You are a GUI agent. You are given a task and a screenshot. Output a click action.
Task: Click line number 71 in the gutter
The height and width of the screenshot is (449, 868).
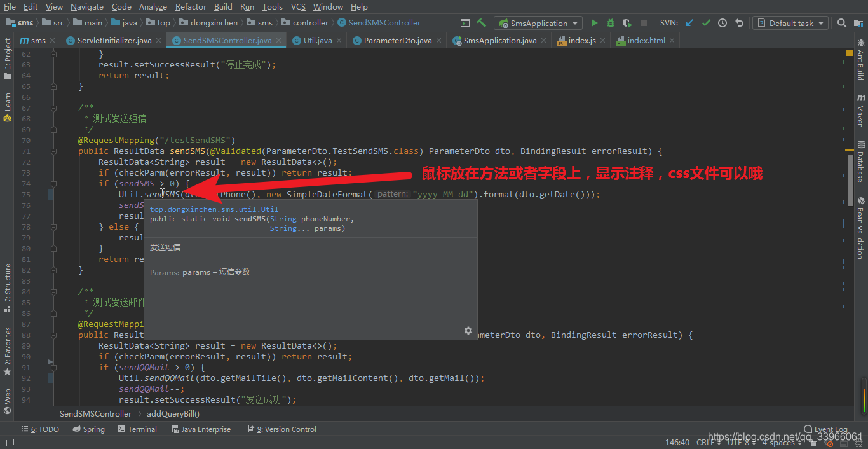(26, 151)
